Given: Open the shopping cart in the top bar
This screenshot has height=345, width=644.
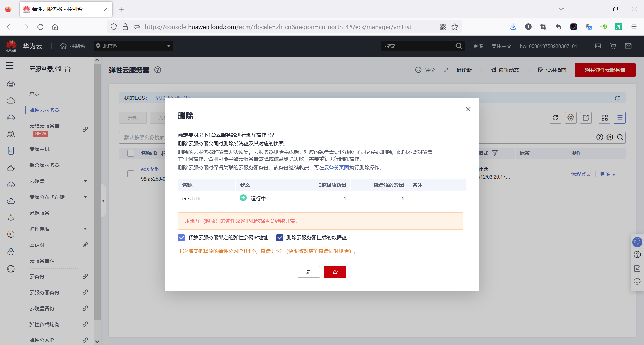Looking at the screenshot, I should 613,46.
